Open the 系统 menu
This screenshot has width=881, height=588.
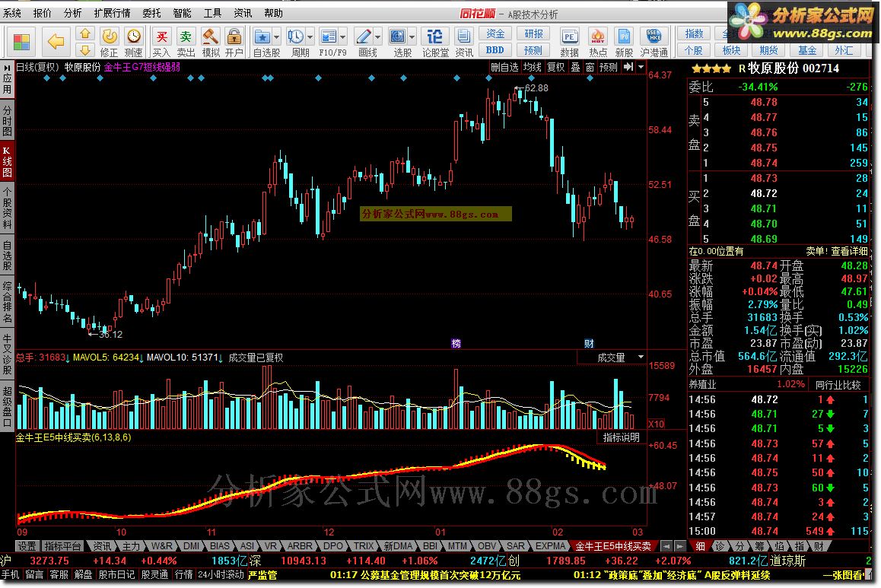pos(12,13)
